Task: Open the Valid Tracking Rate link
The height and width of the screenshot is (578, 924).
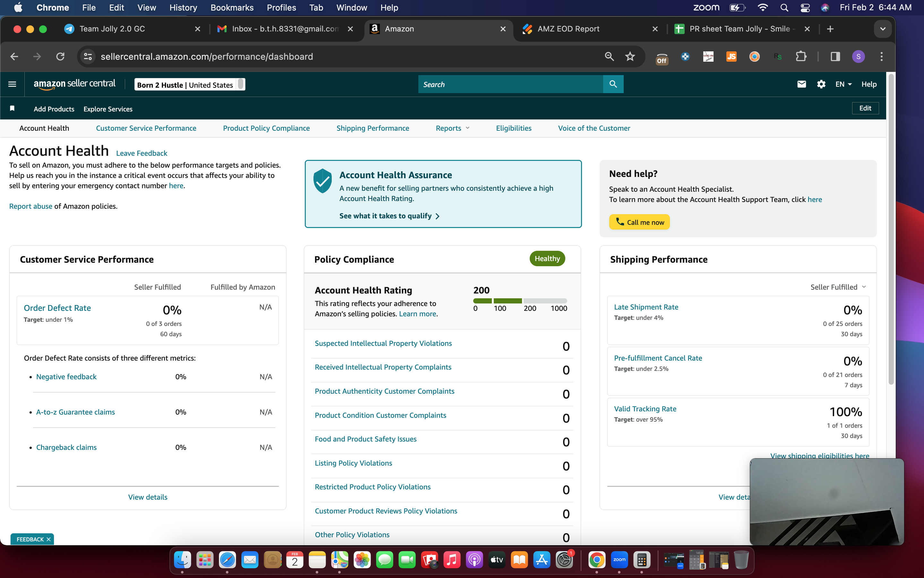Action: 645,409
